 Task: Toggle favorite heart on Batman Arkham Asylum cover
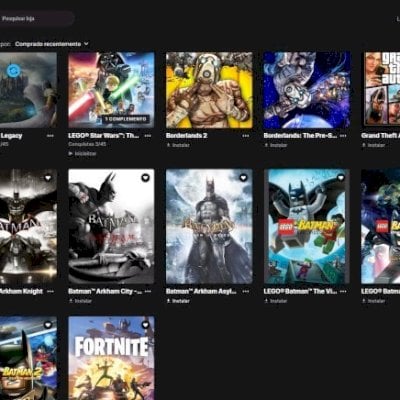click(243, 178)
